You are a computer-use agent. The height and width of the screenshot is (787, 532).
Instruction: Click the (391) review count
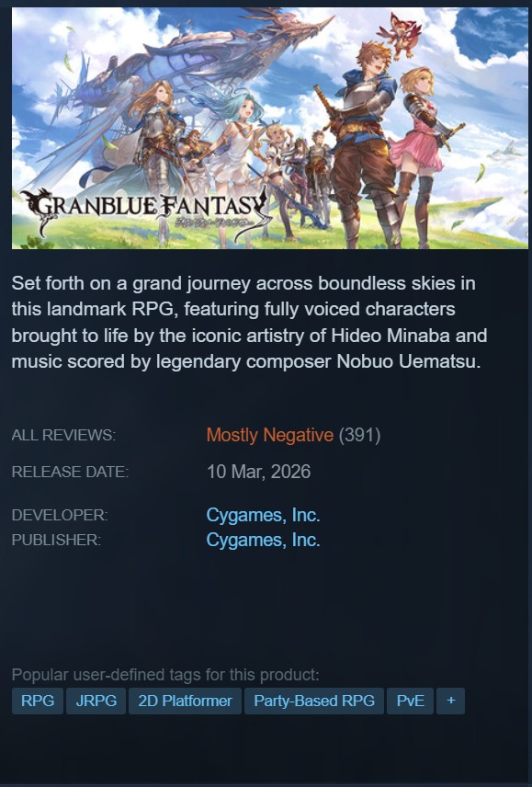[359, 435]
